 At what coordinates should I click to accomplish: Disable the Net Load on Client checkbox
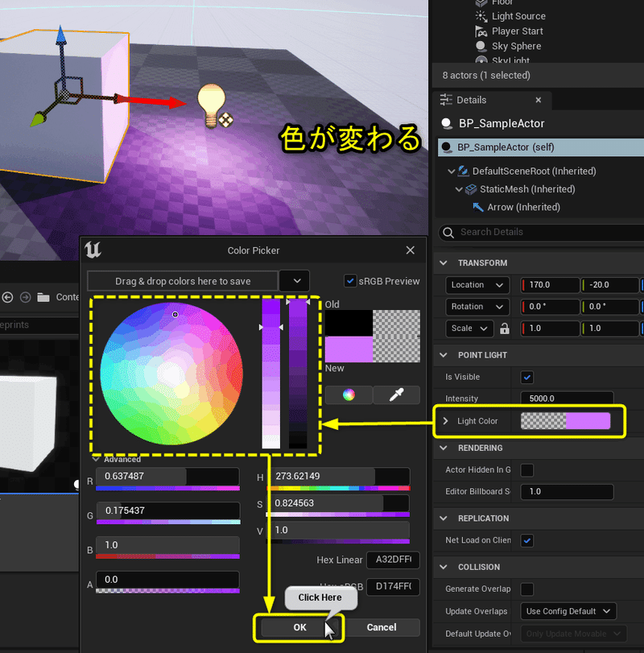(526, 540)
